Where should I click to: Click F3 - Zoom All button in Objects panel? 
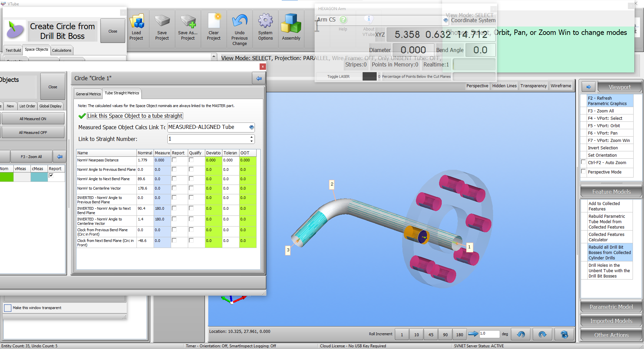coord(31,157)
